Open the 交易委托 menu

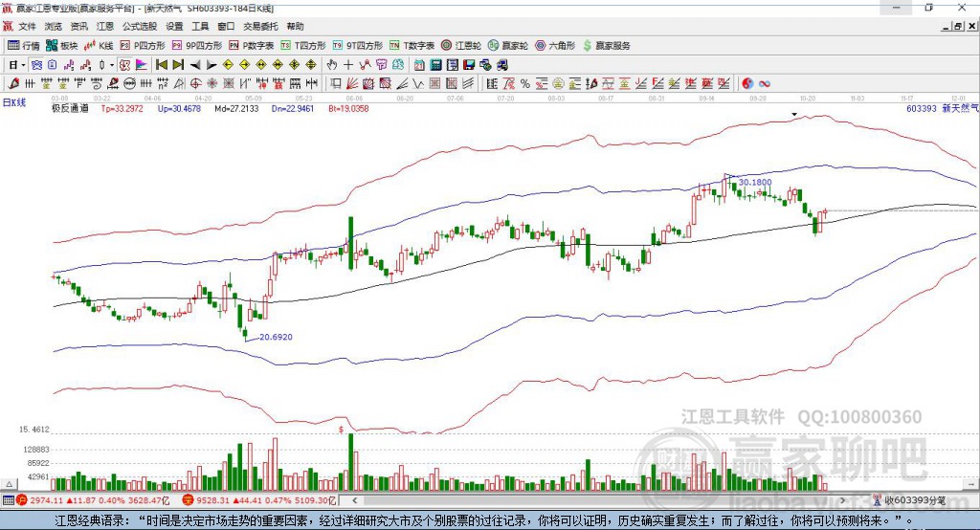tap(260, 26)
